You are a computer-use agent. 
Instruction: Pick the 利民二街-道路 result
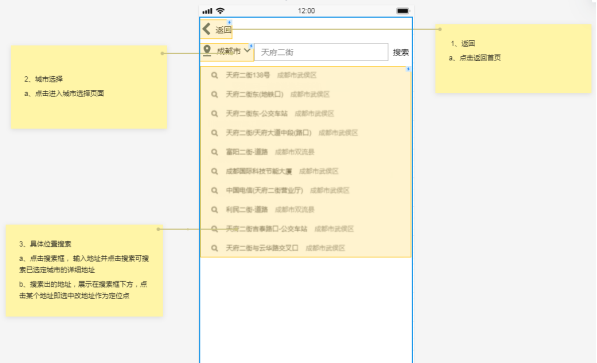pos(247,209)
